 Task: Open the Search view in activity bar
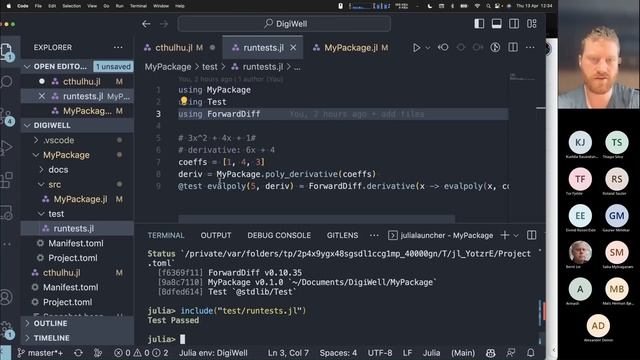click(7, 82)
